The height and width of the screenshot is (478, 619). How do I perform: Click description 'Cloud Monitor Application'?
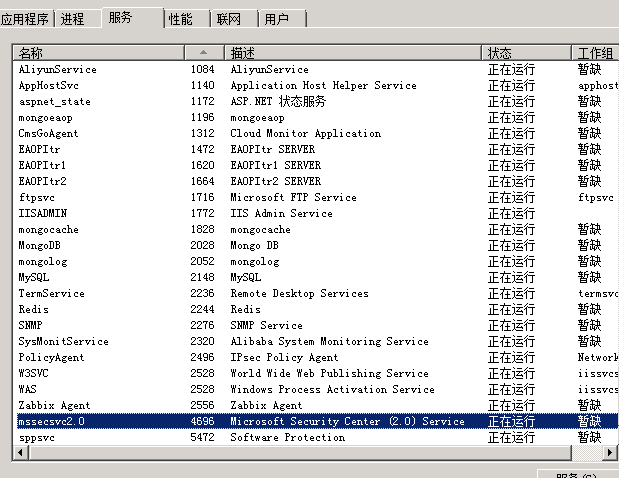306,133
